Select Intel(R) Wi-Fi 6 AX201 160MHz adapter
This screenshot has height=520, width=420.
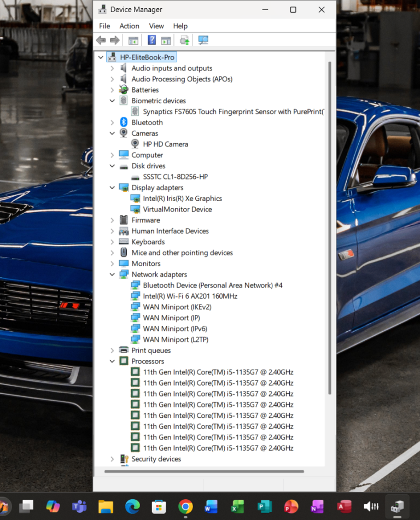[190, 296]
